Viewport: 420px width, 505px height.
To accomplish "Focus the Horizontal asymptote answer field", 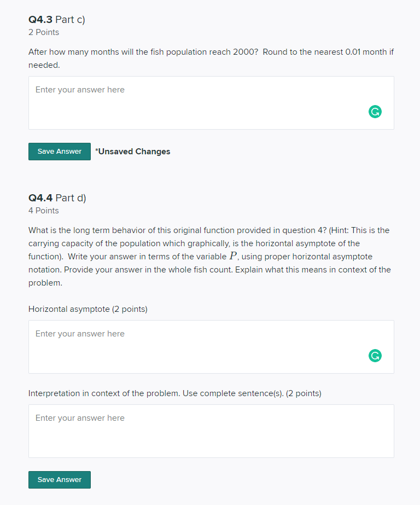I will (211, 347).
